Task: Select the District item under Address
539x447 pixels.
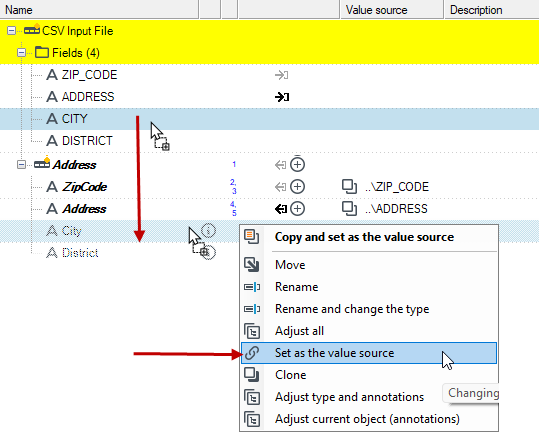Action: coord(80,253)
